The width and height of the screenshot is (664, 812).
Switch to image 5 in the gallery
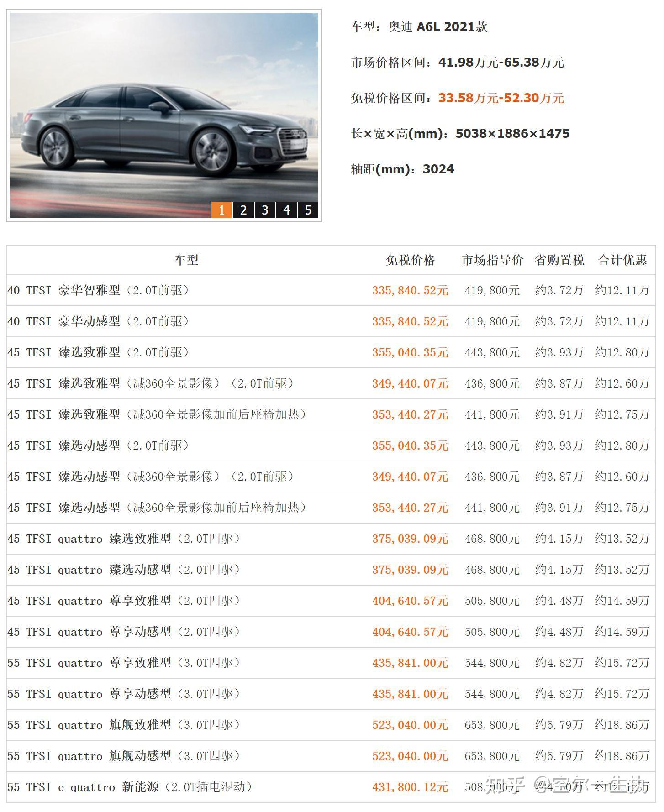tap(308, 210)
